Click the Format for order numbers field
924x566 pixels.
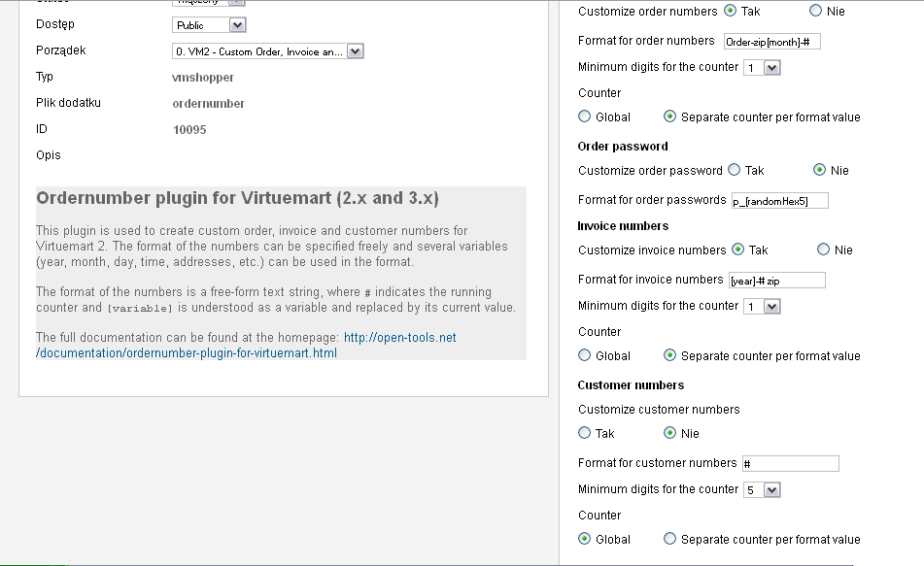tap(772, 41)
